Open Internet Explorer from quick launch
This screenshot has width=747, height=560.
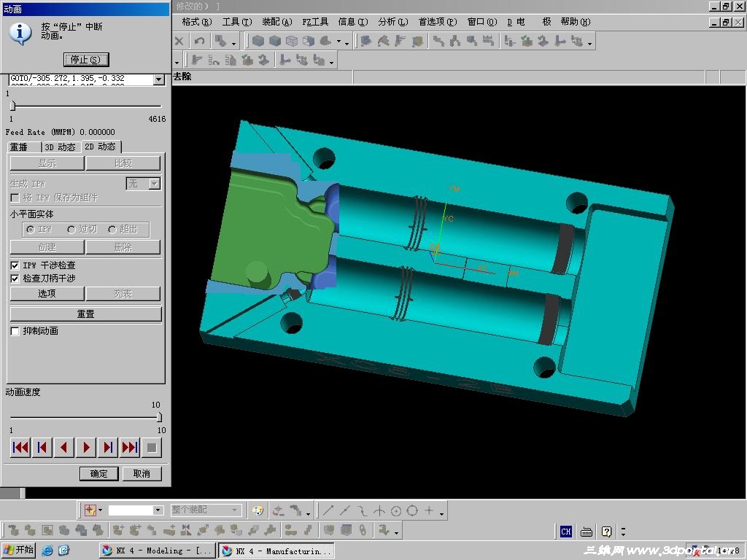tap(47, 551)
